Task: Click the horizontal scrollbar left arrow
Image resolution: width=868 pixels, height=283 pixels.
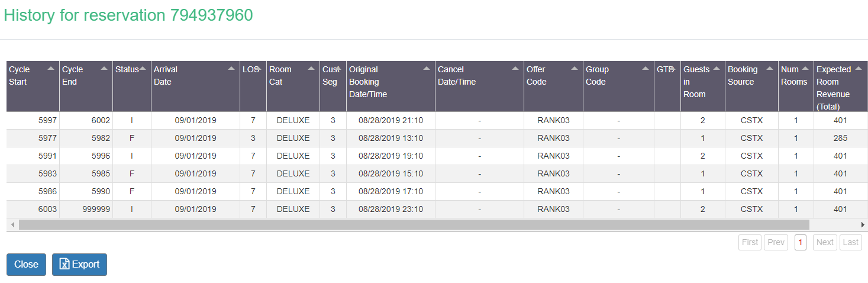Action: click(x=11, y=225)
